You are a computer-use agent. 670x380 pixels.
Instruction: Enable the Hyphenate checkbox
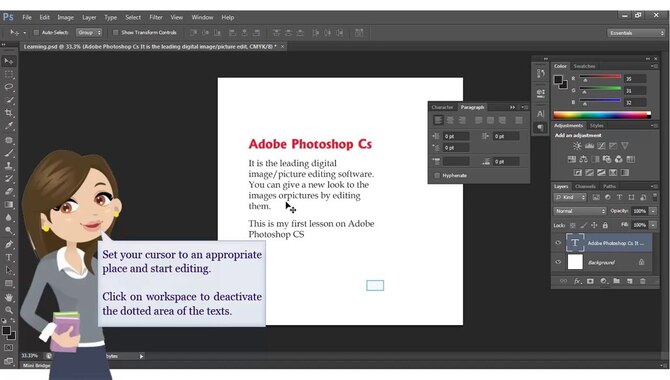pyautogui.click(x=437, y=175)
